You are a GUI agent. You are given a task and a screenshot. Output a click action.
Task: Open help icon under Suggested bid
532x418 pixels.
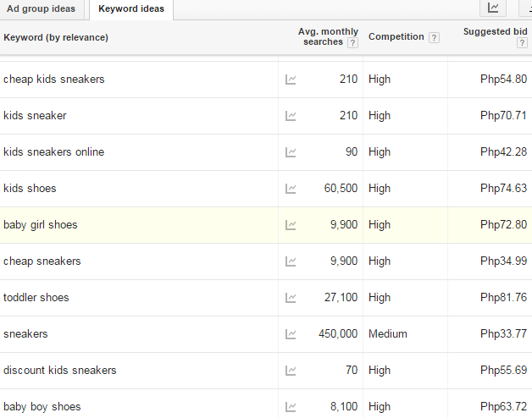click(522, 42)
